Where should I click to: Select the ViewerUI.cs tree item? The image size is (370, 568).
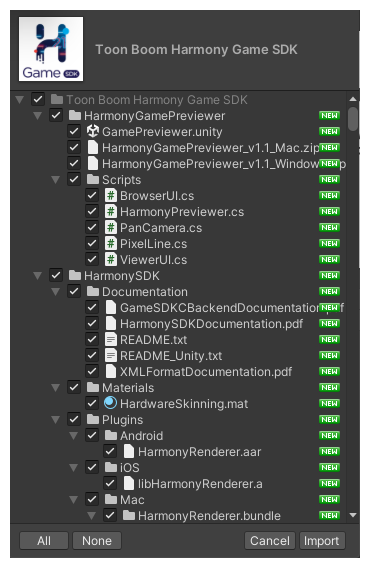[x=153, y=259]
